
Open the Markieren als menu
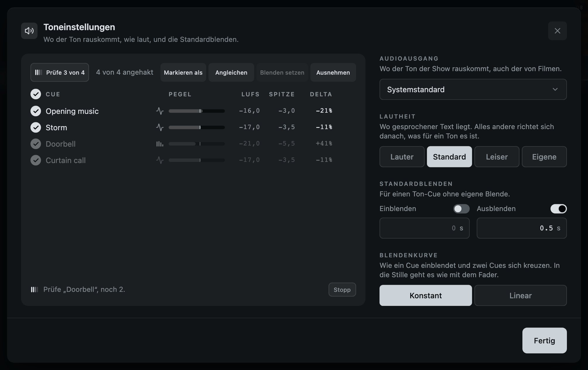(183, 72)
